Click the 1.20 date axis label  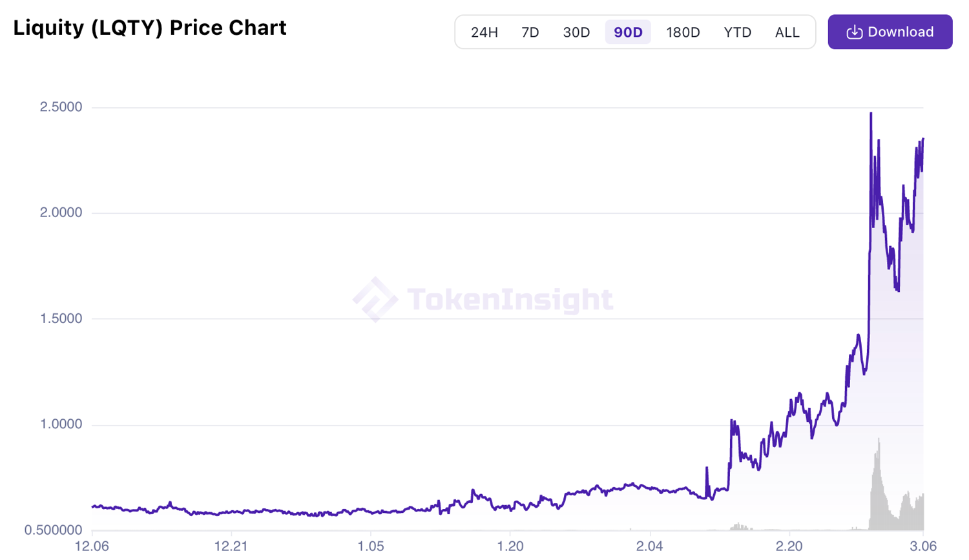click(510, 546)
